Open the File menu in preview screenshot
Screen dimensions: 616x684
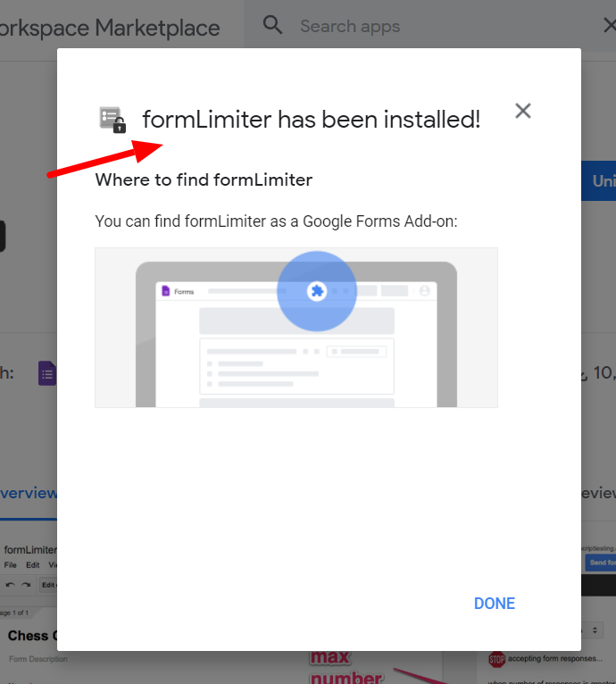(x=11, y=565)
